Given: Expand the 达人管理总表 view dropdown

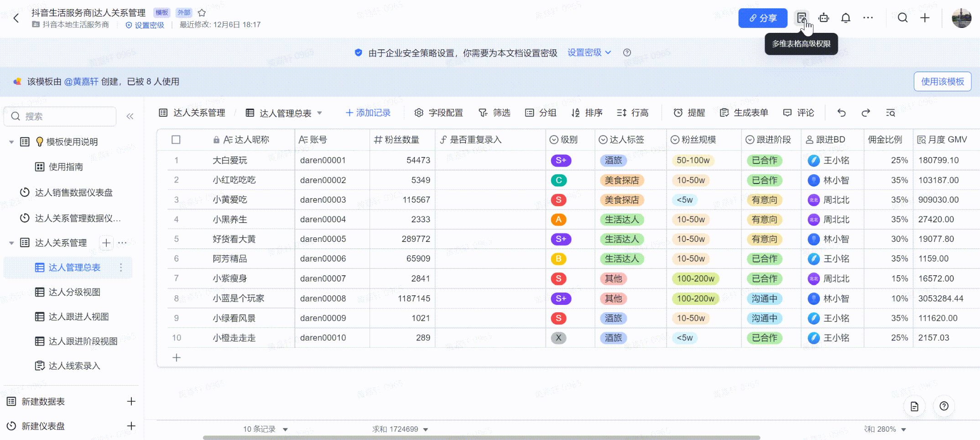Looking at the screenshot, I should point(319,113).
